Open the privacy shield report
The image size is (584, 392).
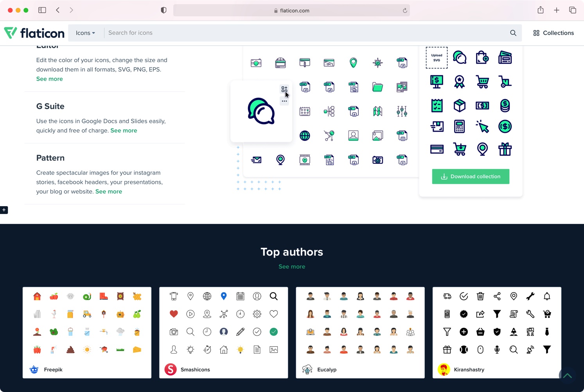coord(164,10)
